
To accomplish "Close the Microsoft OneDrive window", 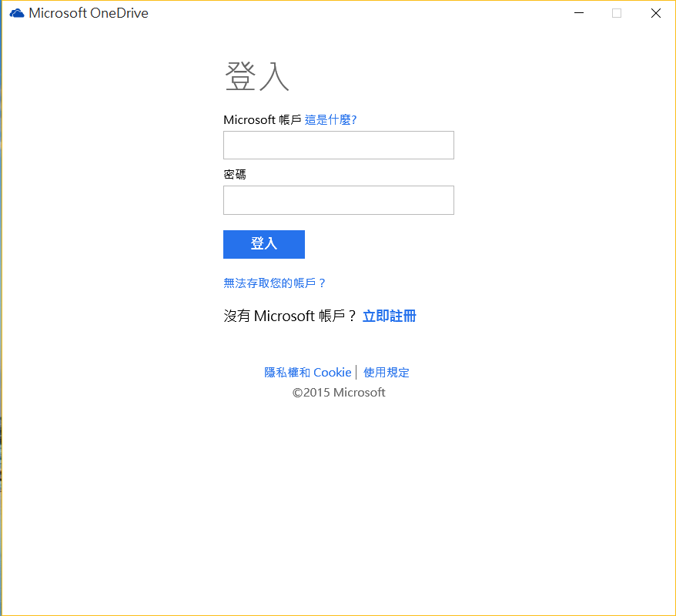I will click(x=656, y=13).
